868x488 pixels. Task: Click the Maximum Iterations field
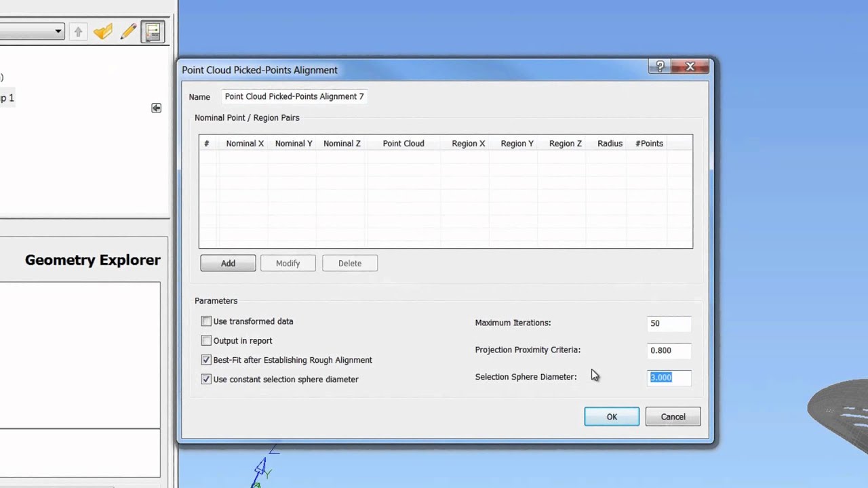(669, 323)
